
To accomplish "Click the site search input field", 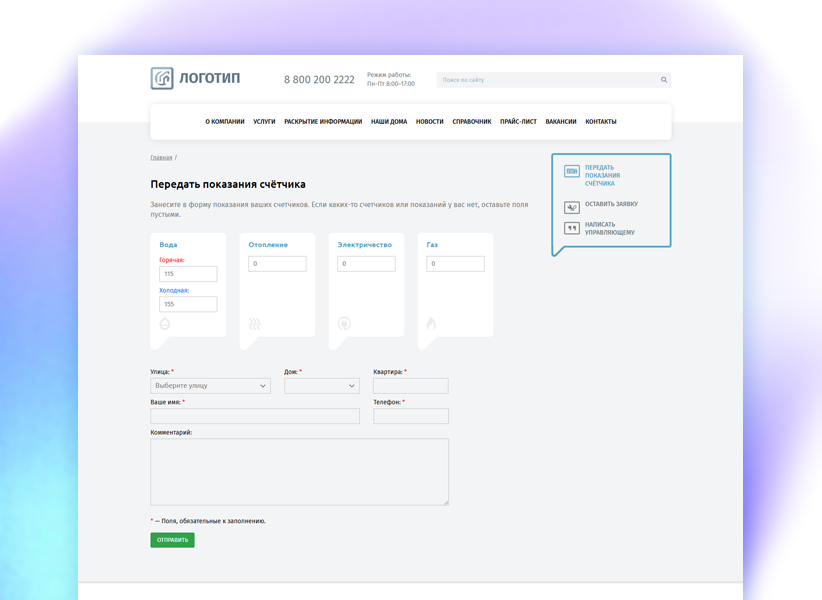I will 547,80.
